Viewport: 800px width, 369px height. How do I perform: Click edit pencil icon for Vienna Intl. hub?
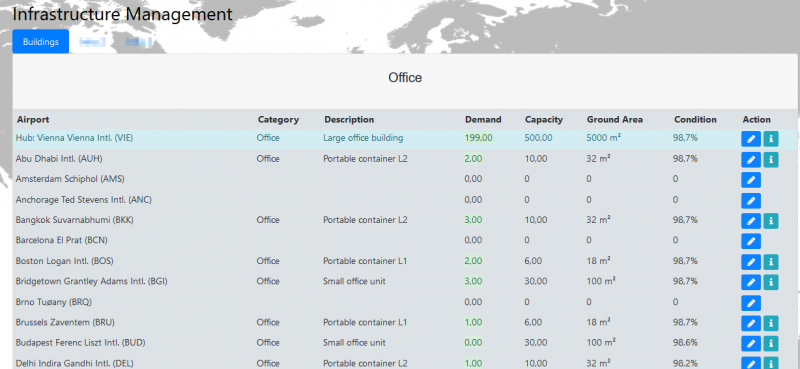pos(751,139)
